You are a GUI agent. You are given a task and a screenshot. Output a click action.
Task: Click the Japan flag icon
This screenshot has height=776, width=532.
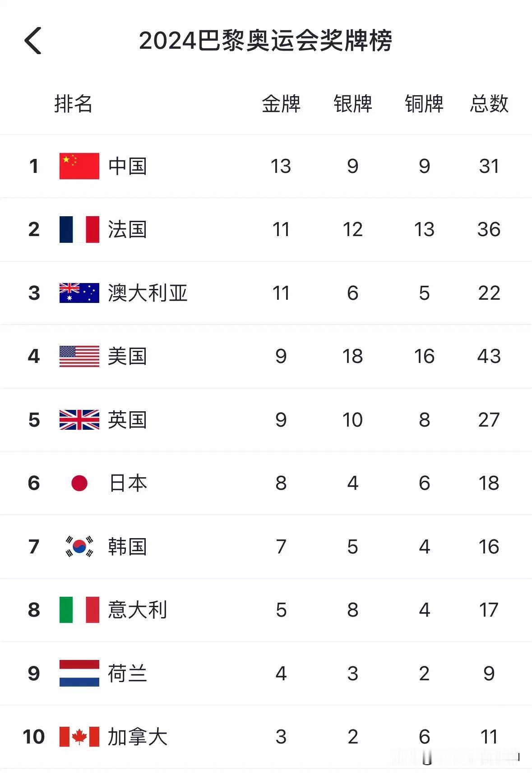pyautogui.click(x=79, y=483)
